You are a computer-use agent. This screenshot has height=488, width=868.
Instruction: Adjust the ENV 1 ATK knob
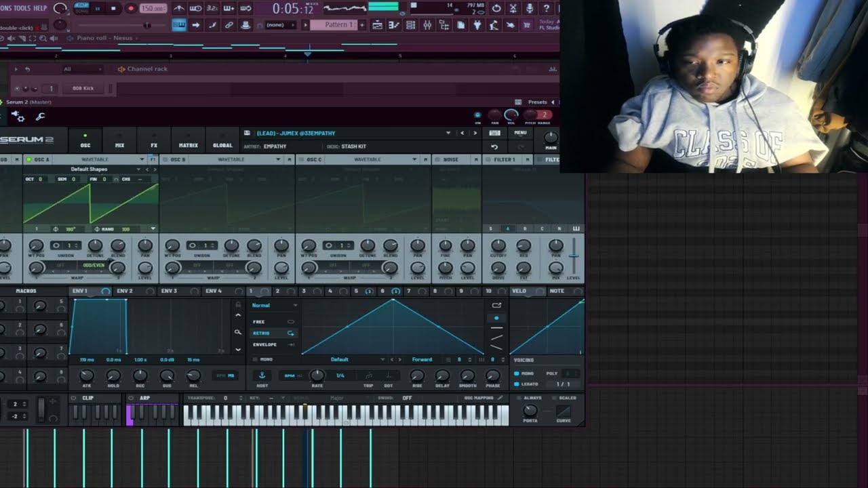click(86, 375)
